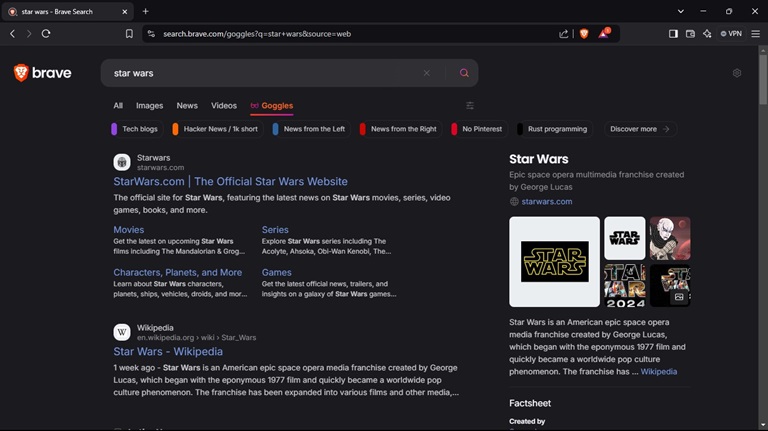
Task: Switch to the Images tab
Action: 149,105
